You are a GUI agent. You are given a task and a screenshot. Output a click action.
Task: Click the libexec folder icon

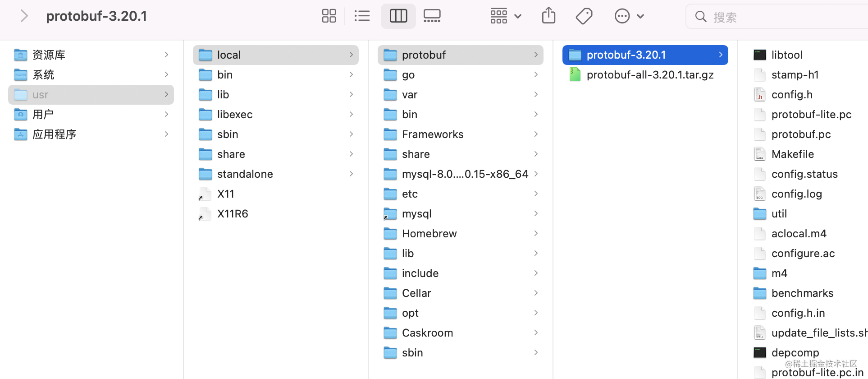click(x=206, y=115)
